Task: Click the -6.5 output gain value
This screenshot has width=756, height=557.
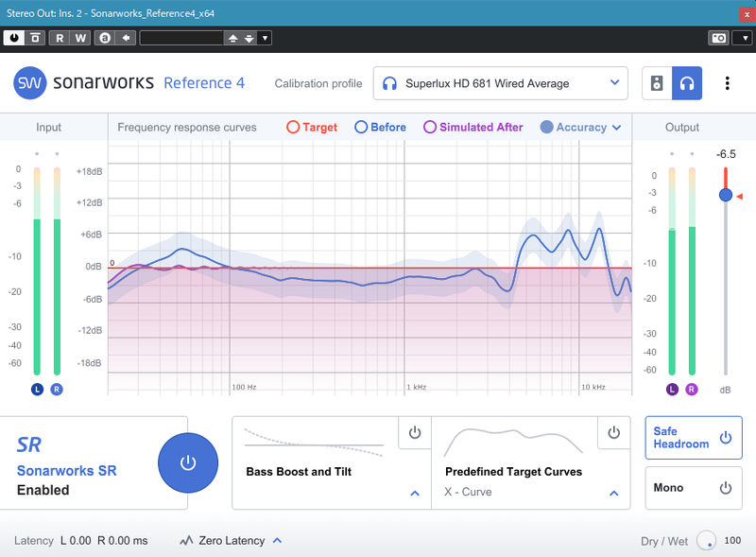Action: [x=726, y=154]
